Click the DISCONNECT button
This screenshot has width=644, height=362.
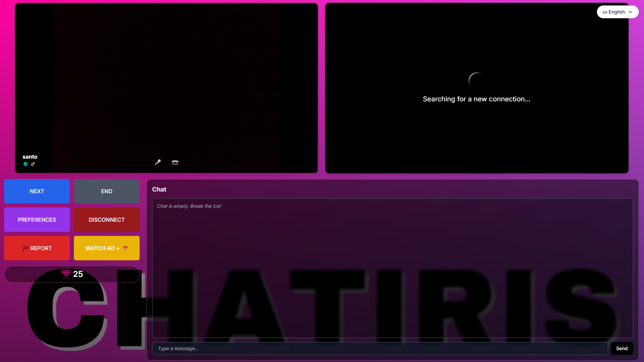pos(107,220)
